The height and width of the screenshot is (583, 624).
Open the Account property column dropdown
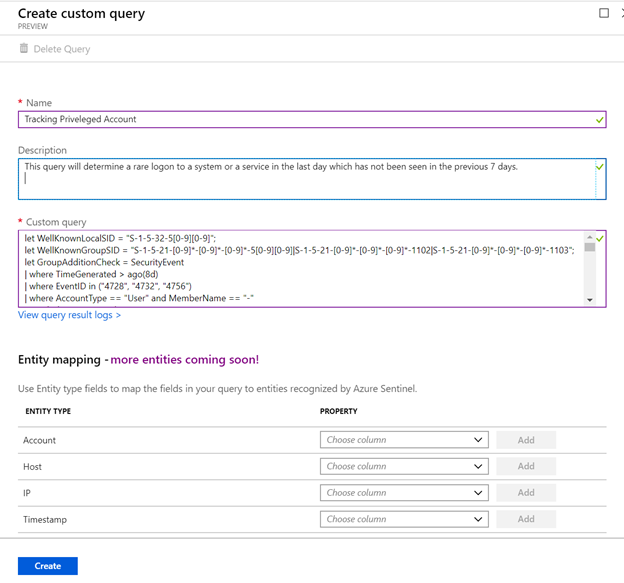pos(404,440)
